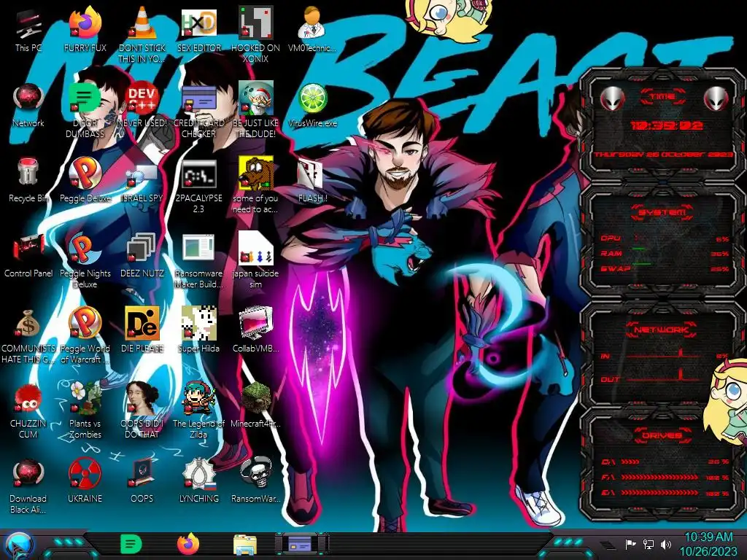Click the DRIVES gadget header
Image resolution: width=747 pixels, height=560 pixels.
coord(662,435)
